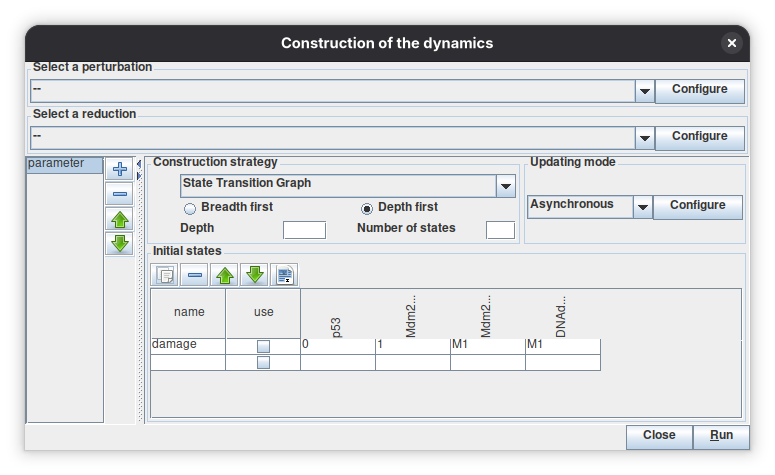Delete initial state with minus toolbar icon
Viewport: 775px width, 475px height.
194,275
